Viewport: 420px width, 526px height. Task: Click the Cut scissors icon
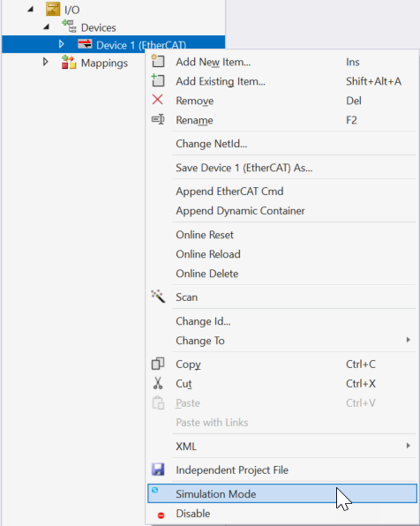158,383
